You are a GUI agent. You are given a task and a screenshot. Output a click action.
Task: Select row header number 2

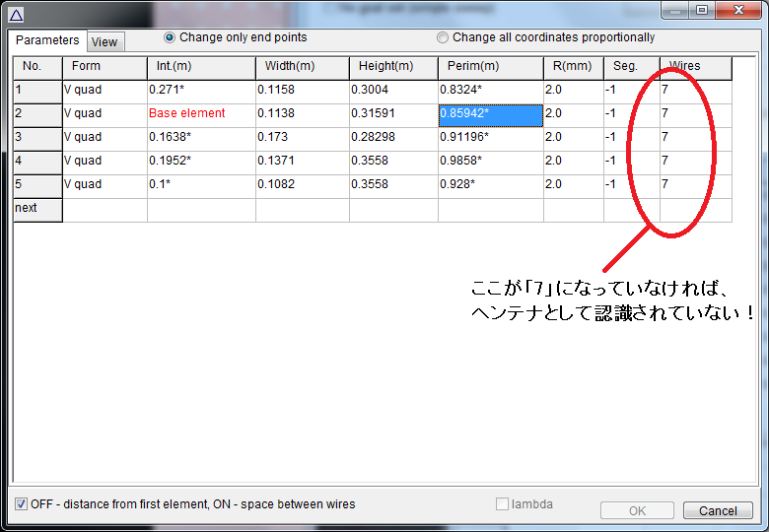click(x=37, y=115)
